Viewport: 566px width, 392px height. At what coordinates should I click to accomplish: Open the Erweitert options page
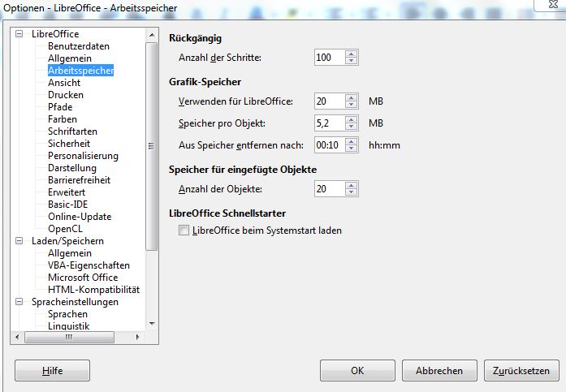67,192
